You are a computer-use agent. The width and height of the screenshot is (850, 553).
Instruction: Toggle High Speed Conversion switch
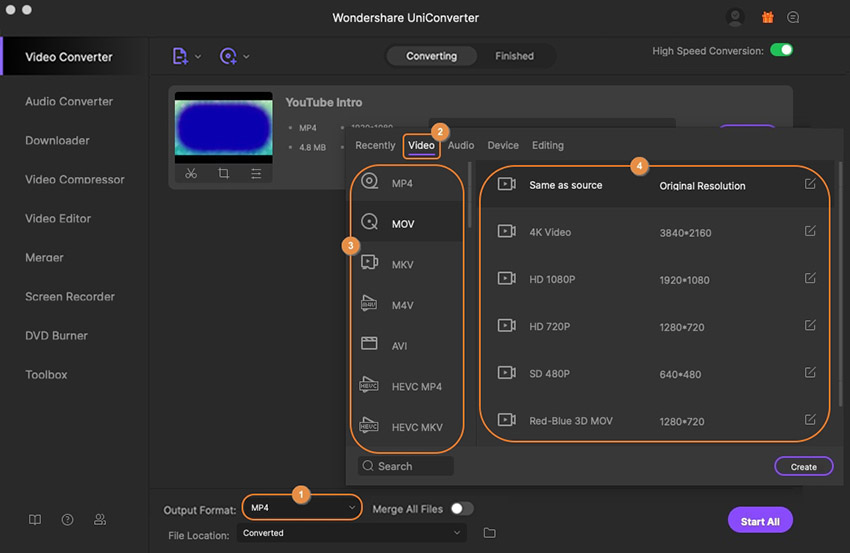click(781, 50)
